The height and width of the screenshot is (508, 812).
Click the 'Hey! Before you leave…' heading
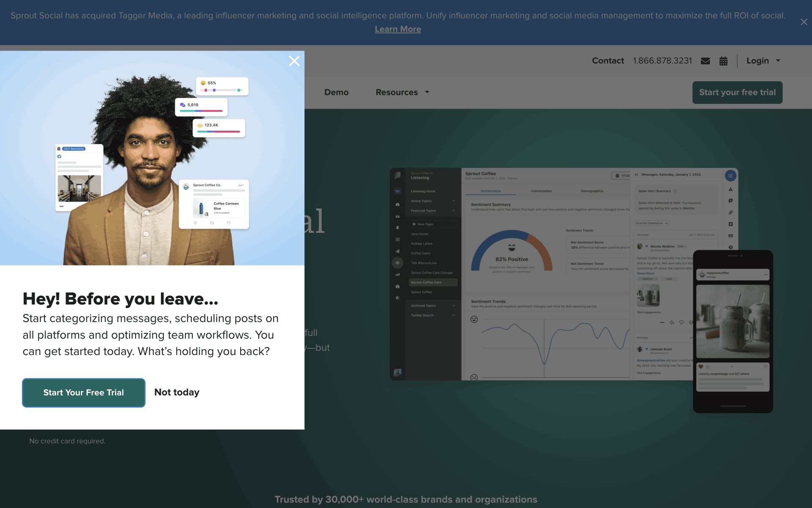point(120,299)
